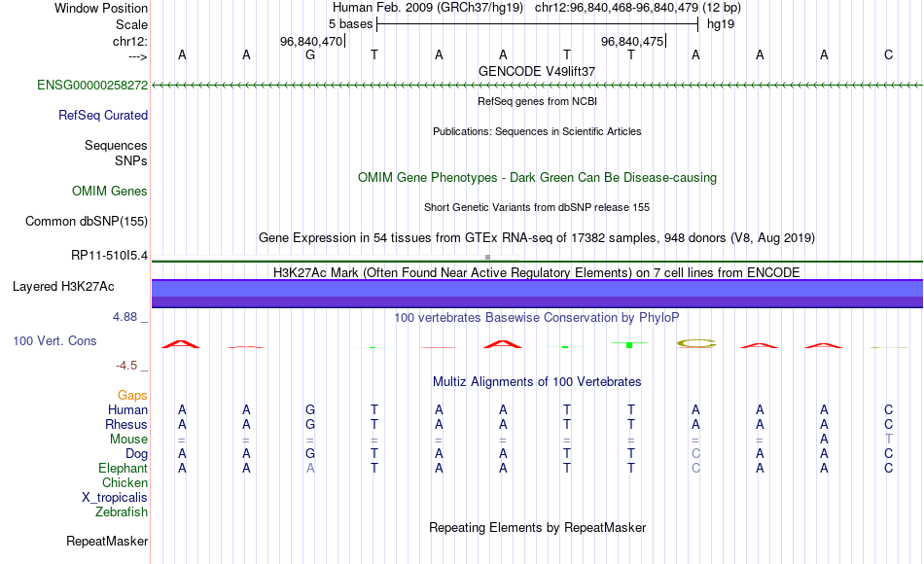Click the ENSG00000258272 intron arrow line
This screenshot has width=924, height=564.
coord(537,86)
